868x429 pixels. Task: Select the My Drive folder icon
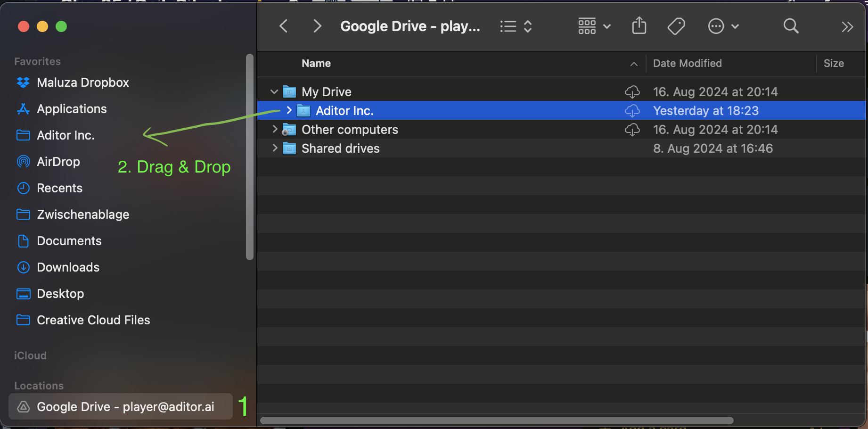tap(289, 91)
